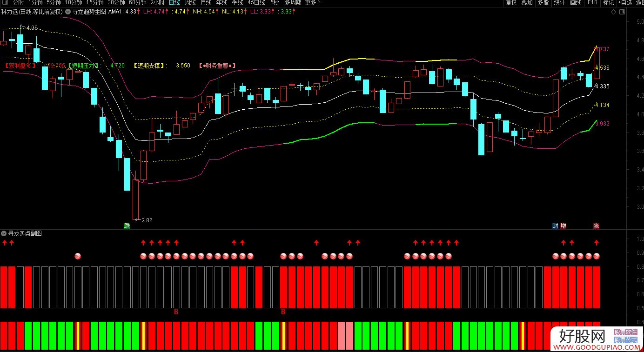
Task: Click the 3.550 support value
Action: click(x=183, y=66)
